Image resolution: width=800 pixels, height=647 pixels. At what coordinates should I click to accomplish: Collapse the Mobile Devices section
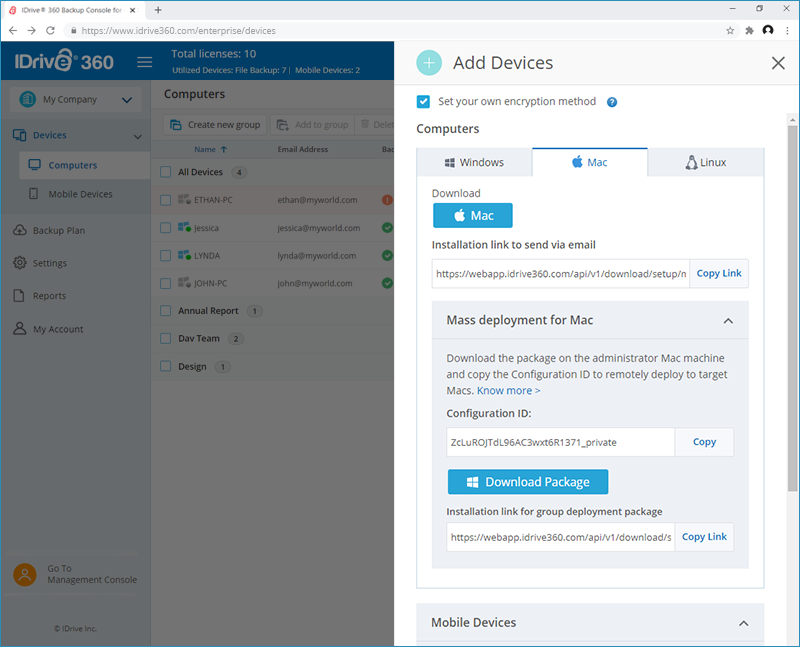[x=743, y=623]
